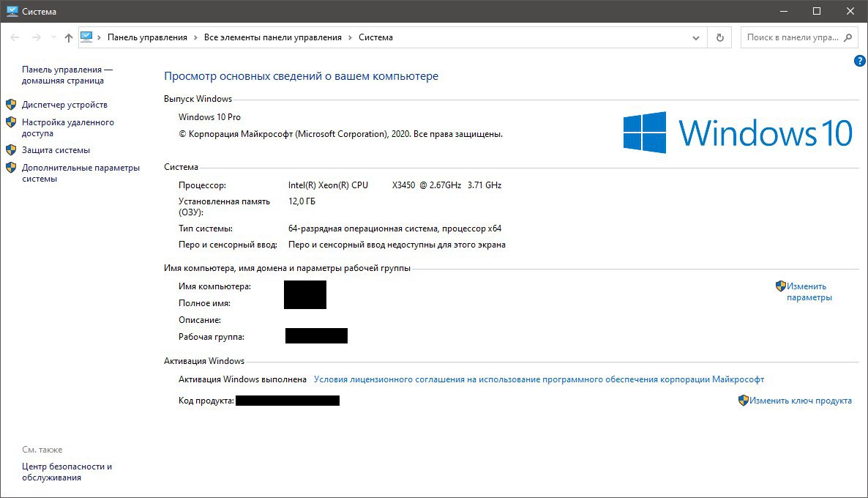The height and width of the screenshot is (498, 868).
Task: Minimize the Система window
Action: 784,11
